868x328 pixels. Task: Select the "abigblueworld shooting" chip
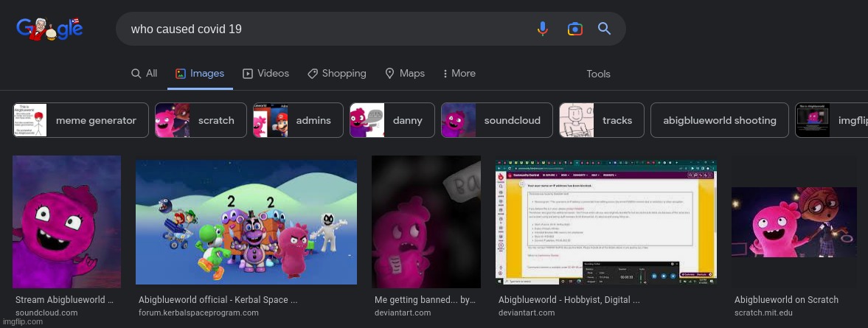point(719,120)
